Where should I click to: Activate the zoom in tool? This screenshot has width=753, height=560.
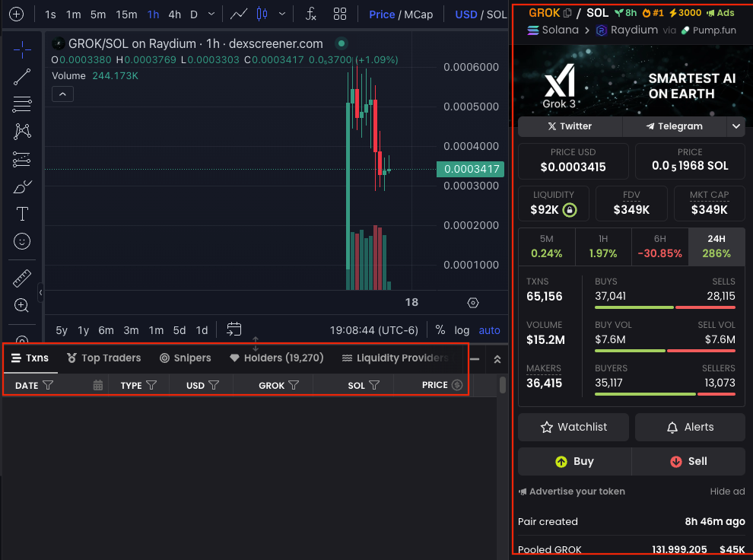tap(22, 305)
